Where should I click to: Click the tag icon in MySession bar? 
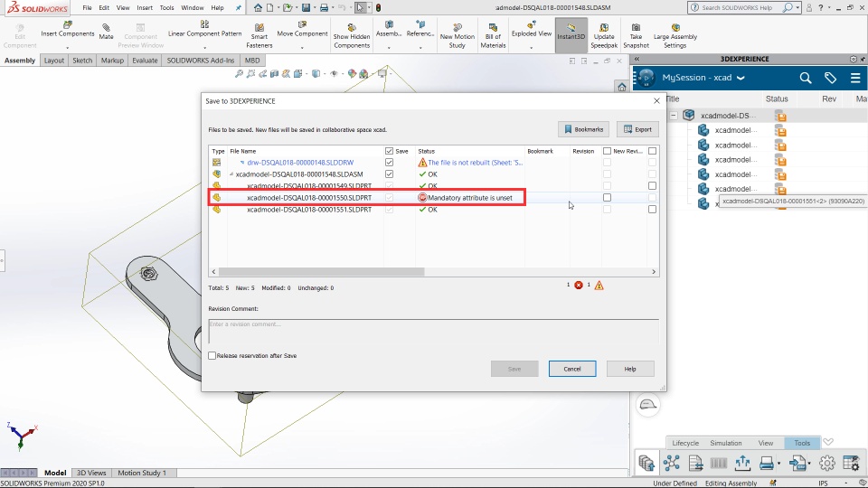coord(830,78)
